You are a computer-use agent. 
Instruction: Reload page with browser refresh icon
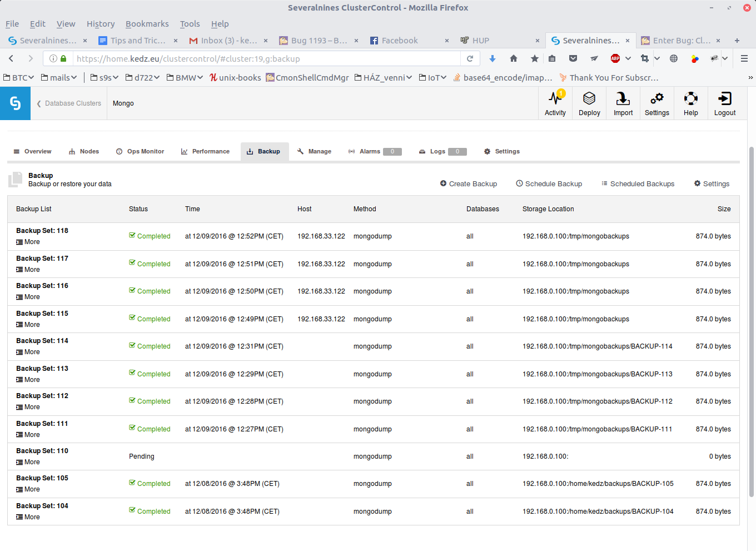[470, 58]
